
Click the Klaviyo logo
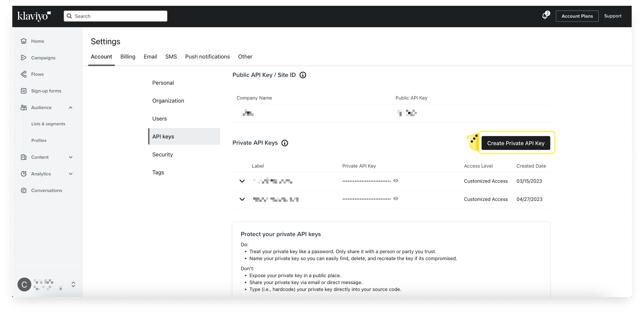[x=34, y=16]
